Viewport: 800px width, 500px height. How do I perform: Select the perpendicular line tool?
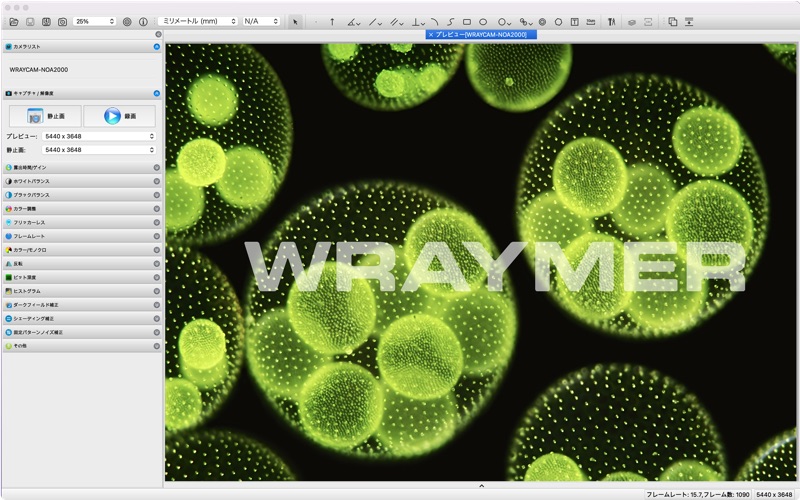[418, 21]
